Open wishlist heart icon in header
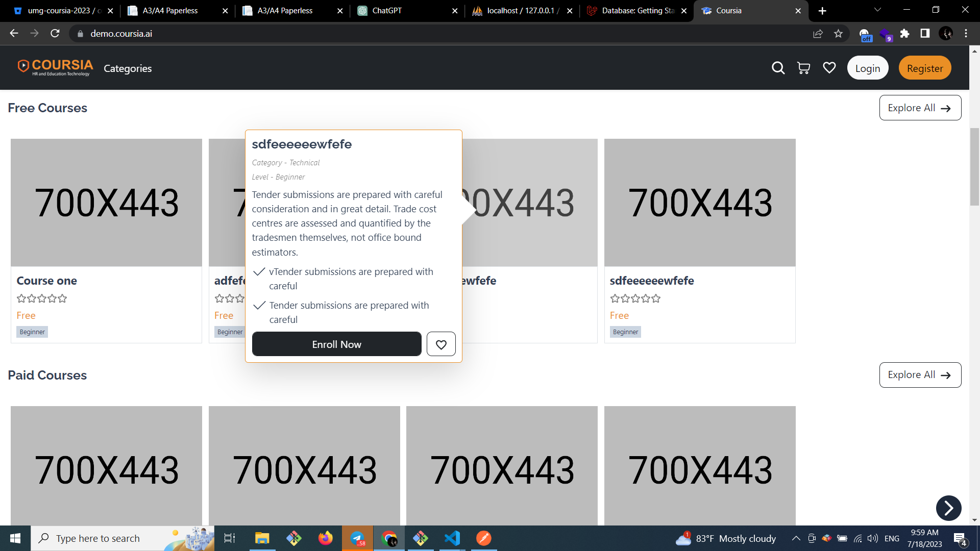The height and width of the screenshot is (551, 980). (x=829, y=68)
